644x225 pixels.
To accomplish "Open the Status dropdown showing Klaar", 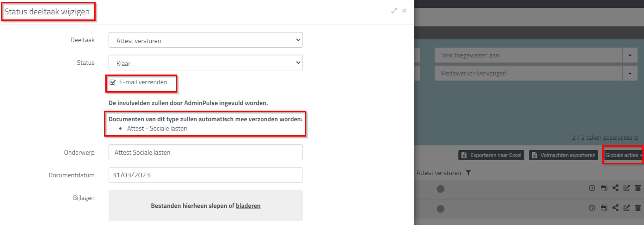I will click(x=206, y=62).
